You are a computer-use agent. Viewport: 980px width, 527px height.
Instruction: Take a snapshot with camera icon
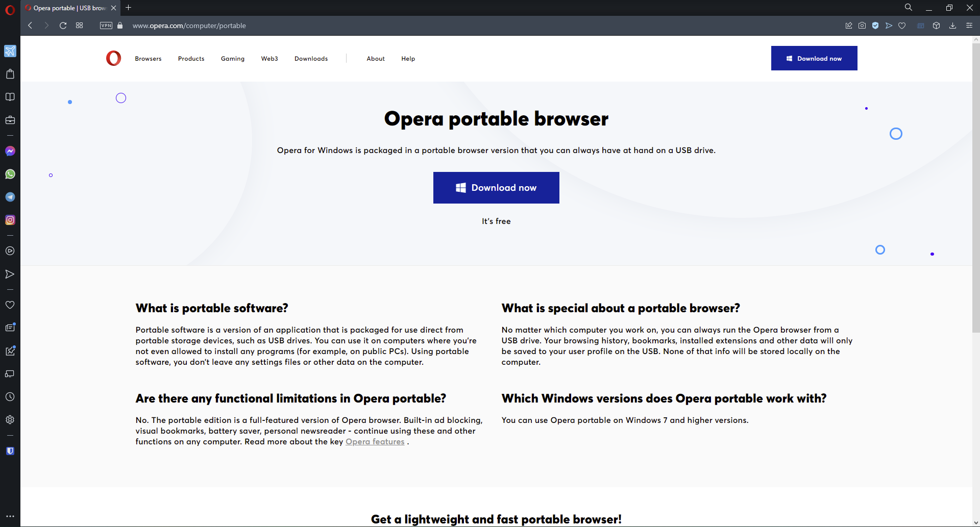point(862,26)
